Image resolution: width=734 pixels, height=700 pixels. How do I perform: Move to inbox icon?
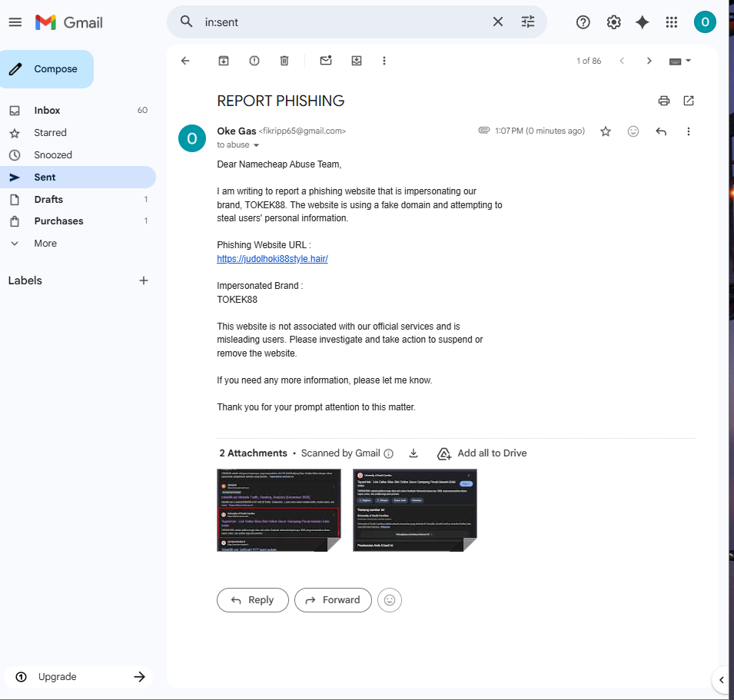point(356,61)
